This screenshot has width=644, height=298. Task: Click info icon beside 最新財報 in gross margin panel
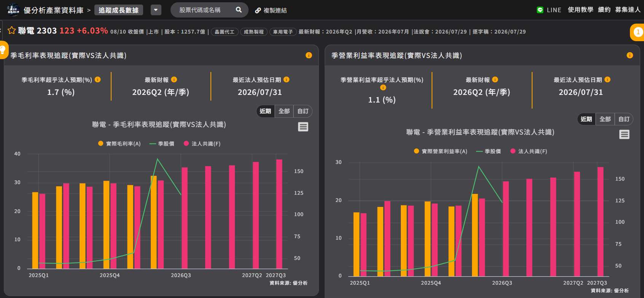tap(174, 80)
